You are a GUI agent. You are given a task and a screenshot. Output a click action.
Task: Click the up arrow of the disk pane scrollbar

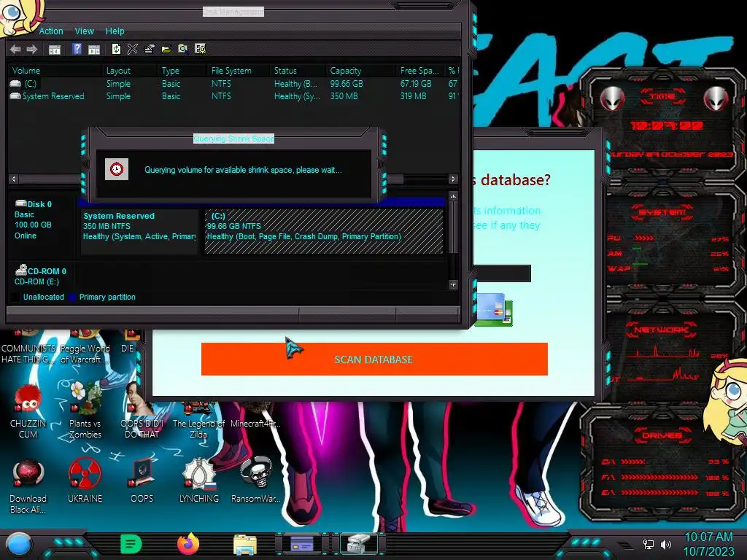453,196
